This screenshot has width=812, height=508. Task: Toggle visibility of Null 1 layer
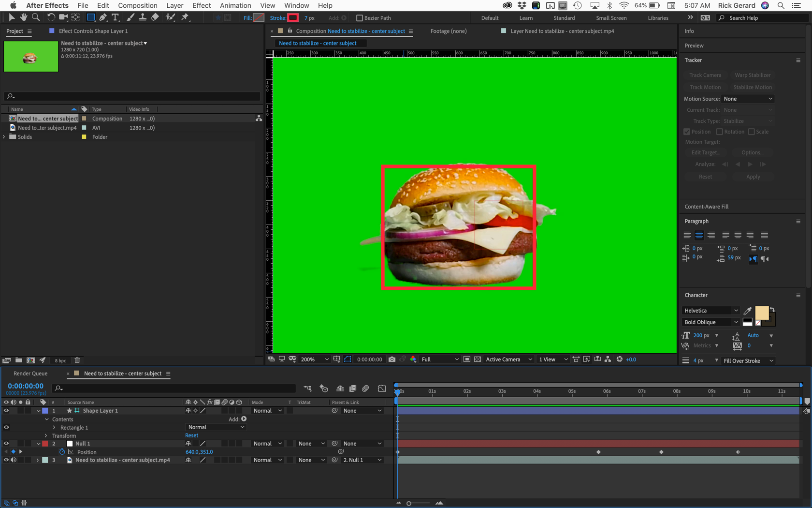pyautogui.click(x=6, y=444)
